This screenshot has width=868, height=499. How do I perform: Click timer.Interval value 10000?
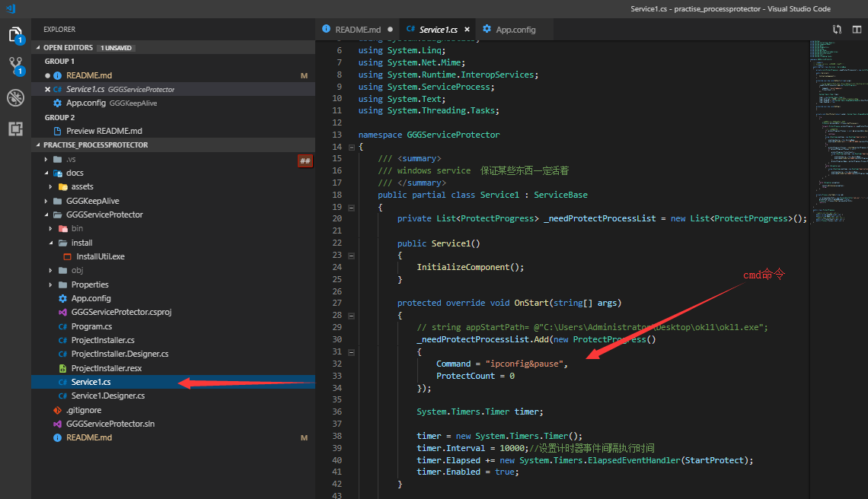click(514, 448)
